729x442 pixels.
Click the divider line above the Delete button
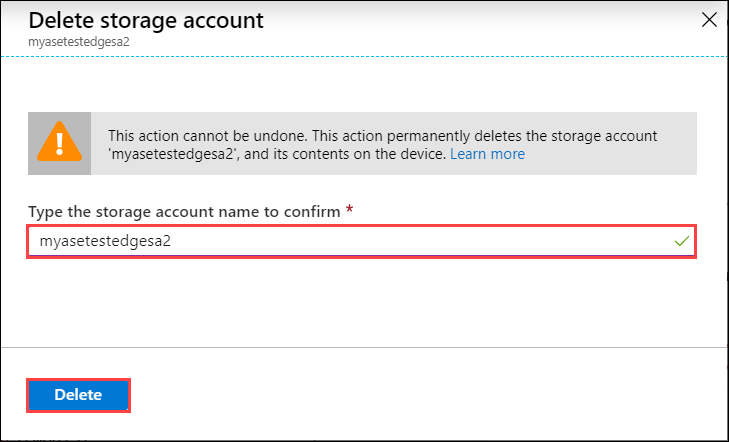point(364,347)
